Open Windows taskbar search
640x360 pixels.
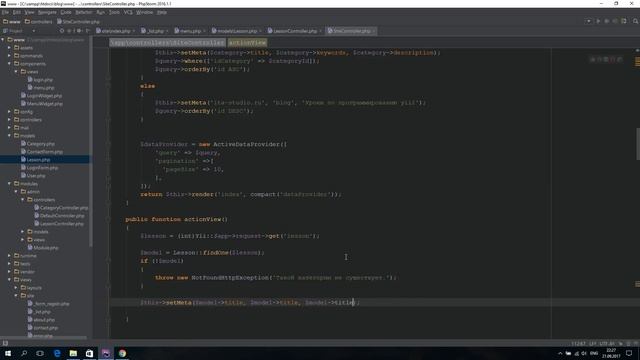click(x=24, y=353)
